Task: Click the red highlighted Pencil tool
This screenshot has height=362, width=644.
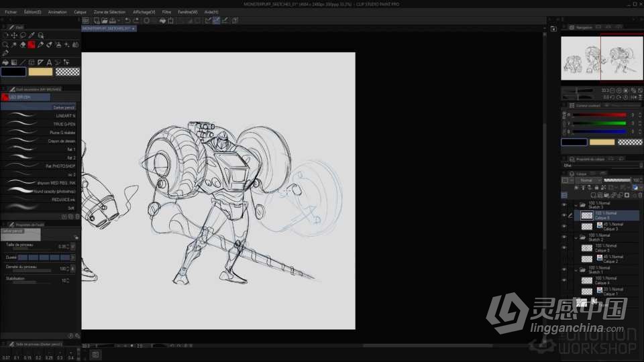Action: point(32,45)
